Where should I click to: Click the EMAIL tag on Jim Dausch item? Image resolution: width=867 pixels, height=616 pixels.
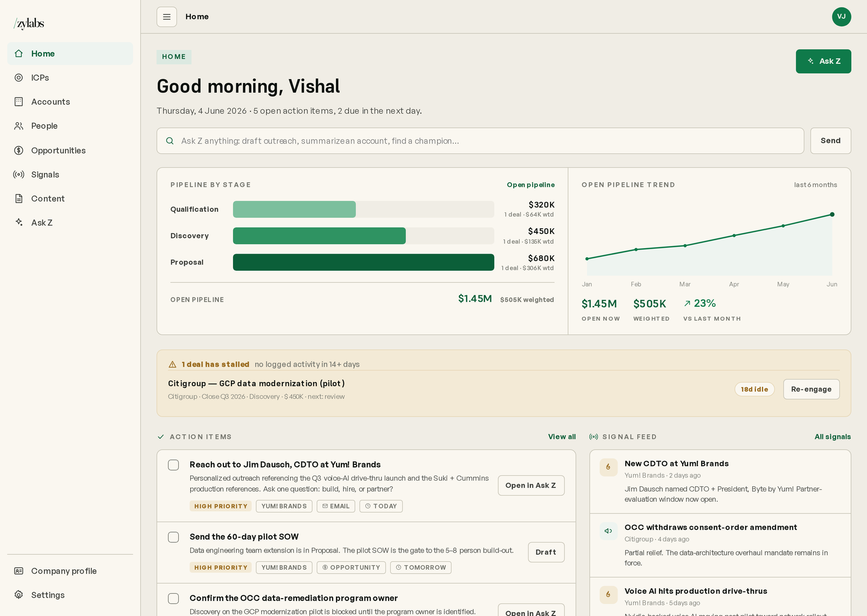336,506
